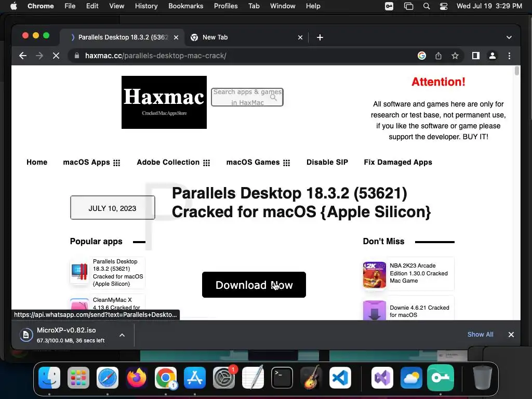Open System Settings from the dock
The width and height of the screenshot is (532, 399).
(x=224, y=378)
